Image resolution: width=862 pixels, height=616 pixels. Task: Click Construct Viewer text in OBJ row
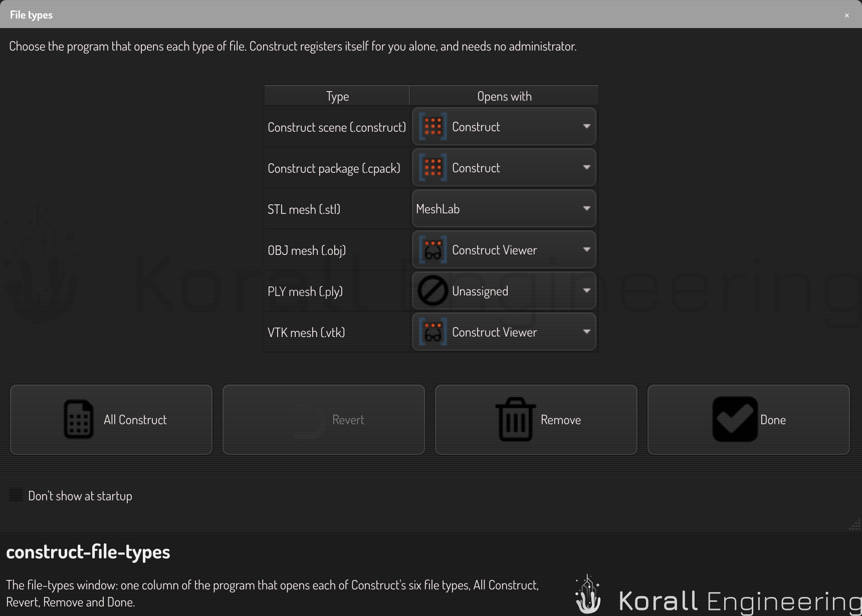pyautogui.click(x=494, y=250)
